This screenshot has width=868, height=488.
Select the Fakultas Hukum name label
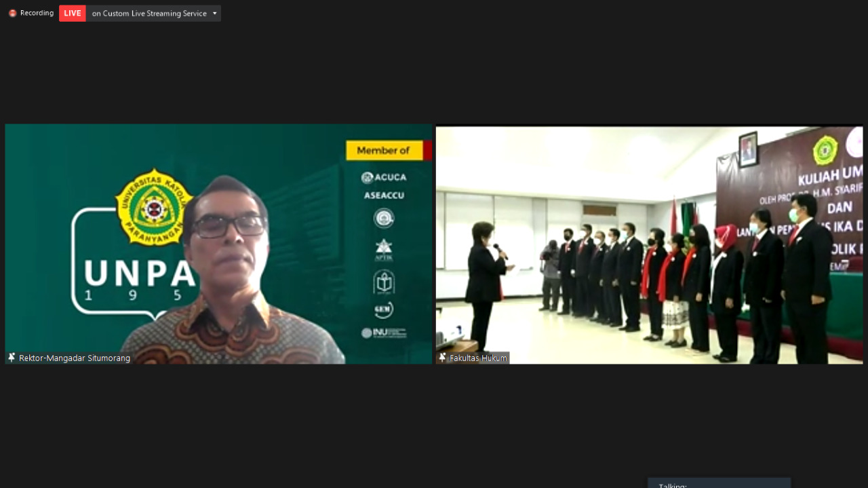point(478,358)
